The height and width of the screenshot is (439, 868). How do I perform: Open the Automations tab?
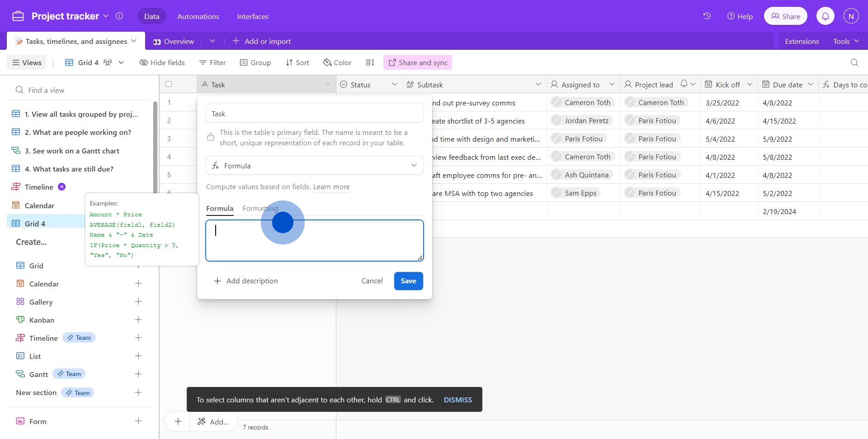198,16
